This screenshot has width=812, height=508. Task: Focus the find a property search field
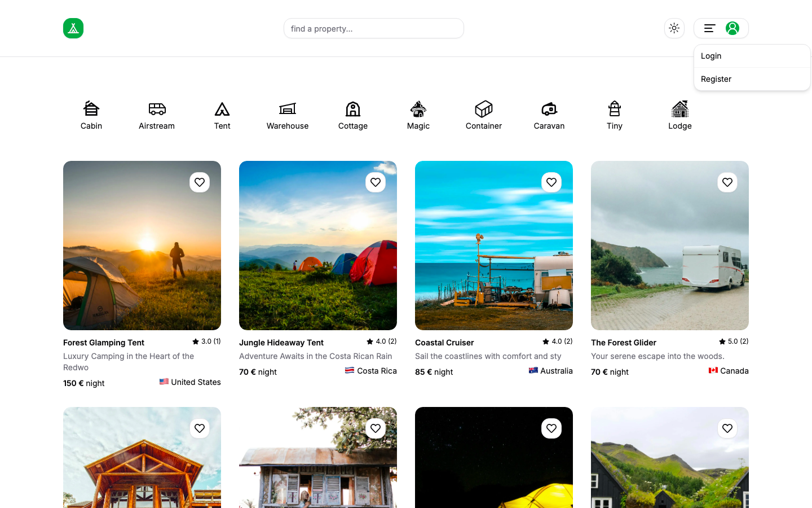click(x=374, y=28)
